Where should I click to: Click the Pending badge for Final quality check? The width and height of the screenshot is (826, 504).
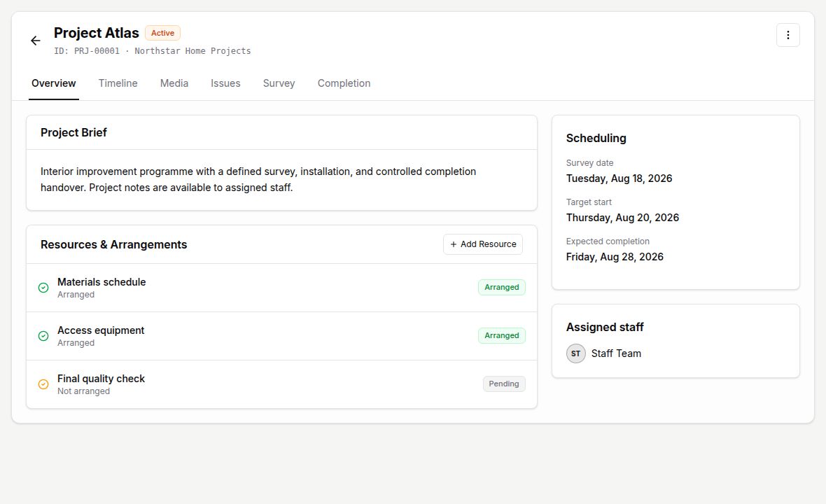(503, 384)
